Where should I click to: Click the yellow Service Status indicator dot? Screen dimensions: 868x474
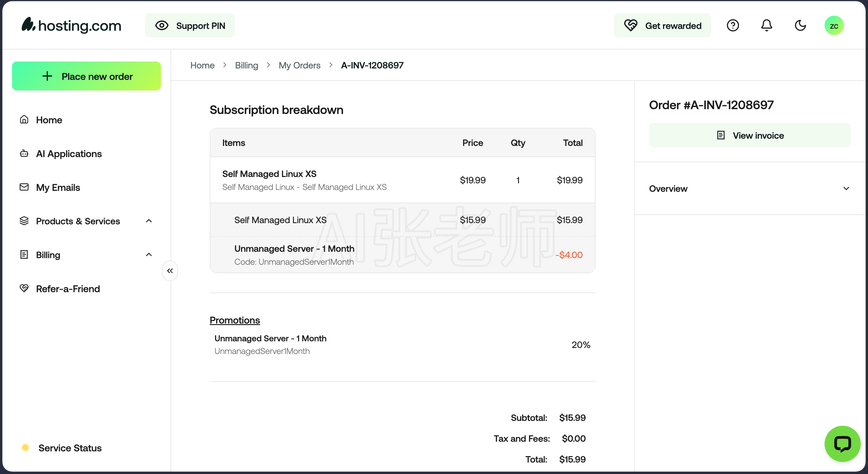click(x=25, y=447)
